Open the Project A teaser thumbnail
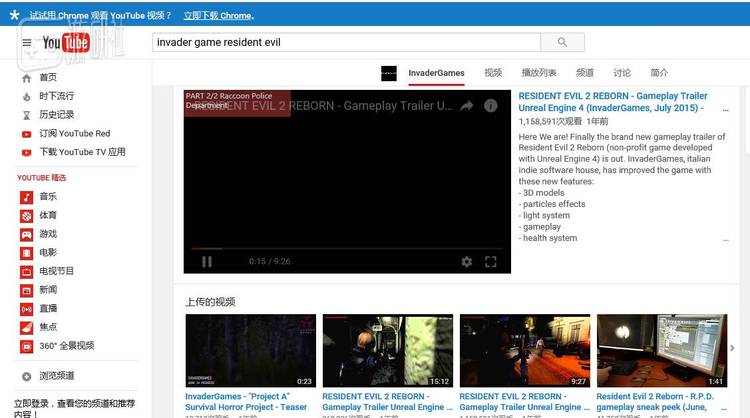The height and width of the screenshot is (418, 750). click(x=250, y=350)
